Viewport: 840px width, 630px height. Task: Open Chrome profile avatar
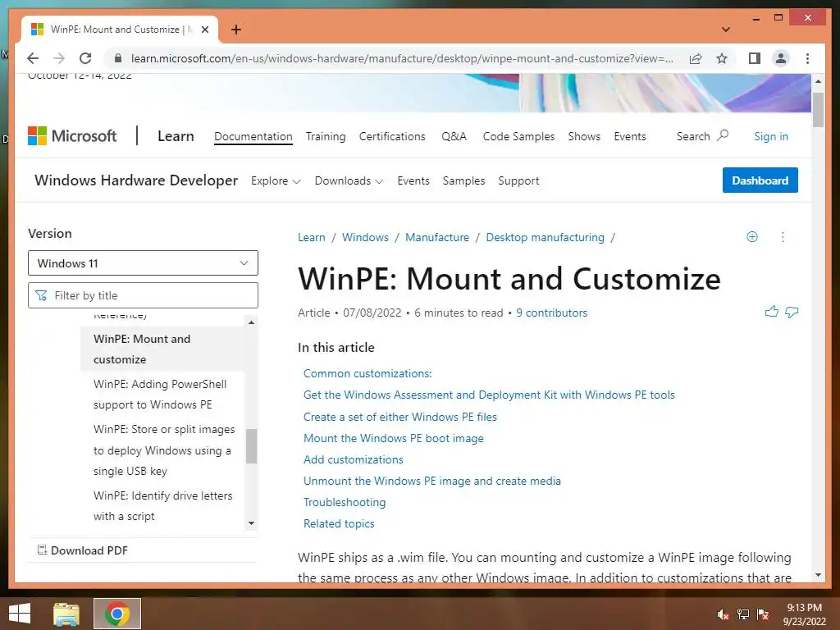[781, 58]
